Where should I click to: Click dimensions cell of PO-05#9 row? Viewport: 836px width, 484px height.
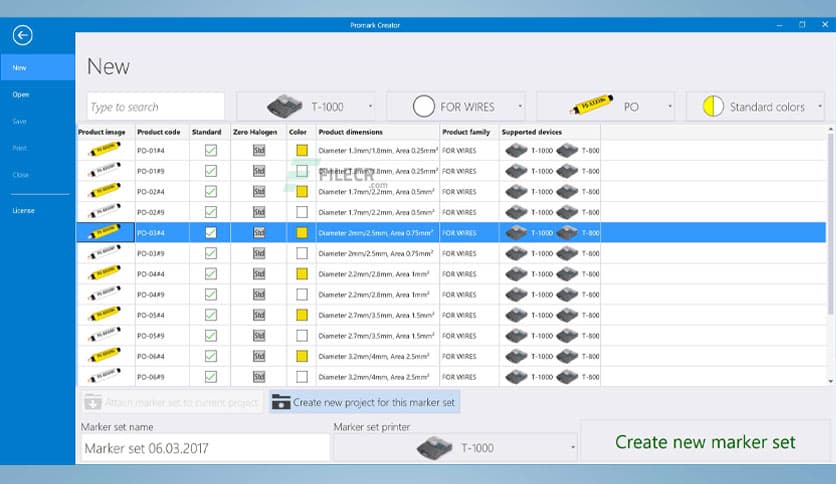tap(377, 336)
